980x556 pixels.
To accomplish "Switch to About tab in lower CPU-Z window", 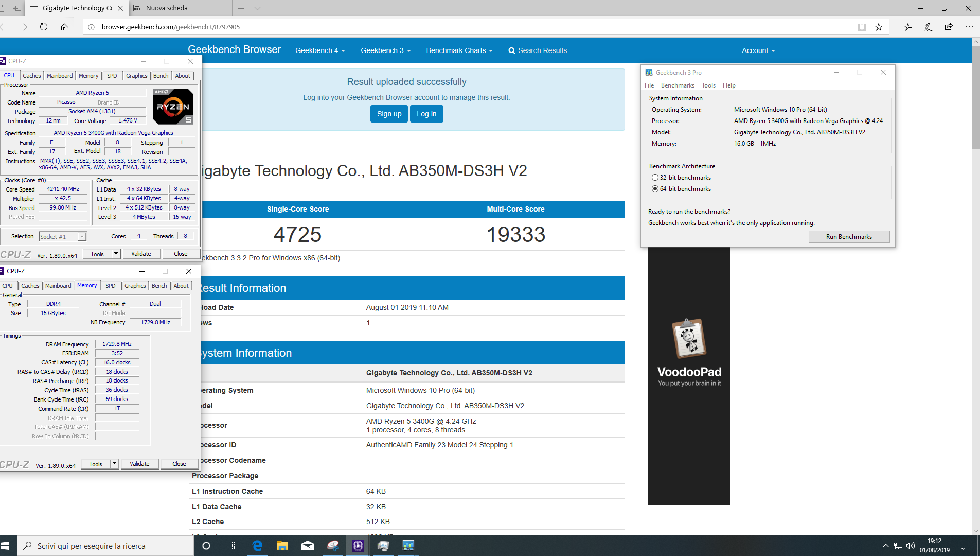I will coord(181,286).
